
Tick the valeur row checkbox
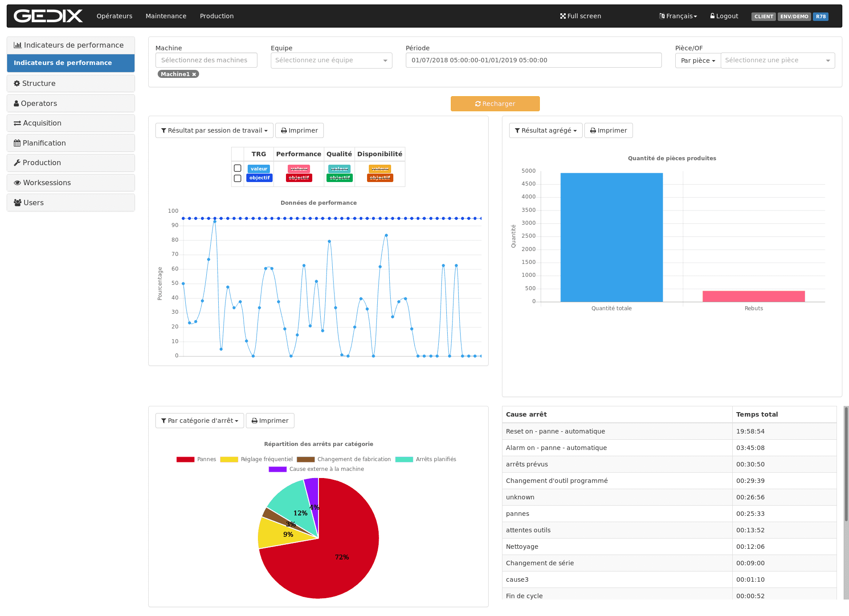pos(237,168)
